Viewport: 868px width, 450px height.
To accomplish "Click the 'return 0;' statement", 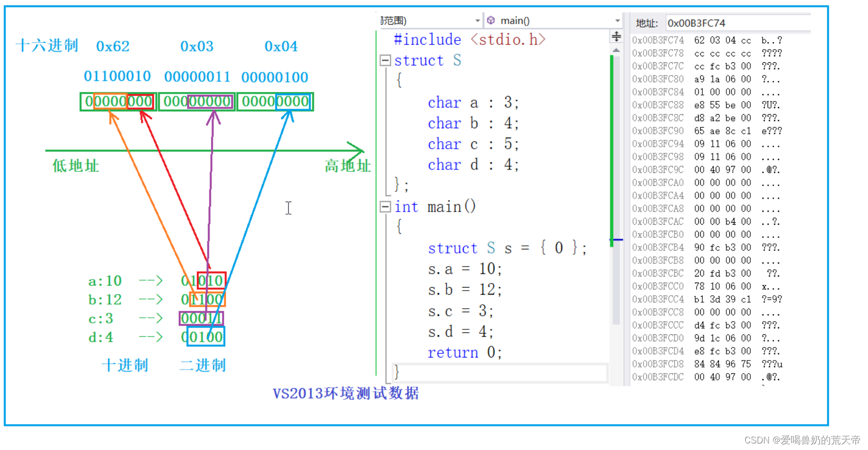I will (465, 352).
